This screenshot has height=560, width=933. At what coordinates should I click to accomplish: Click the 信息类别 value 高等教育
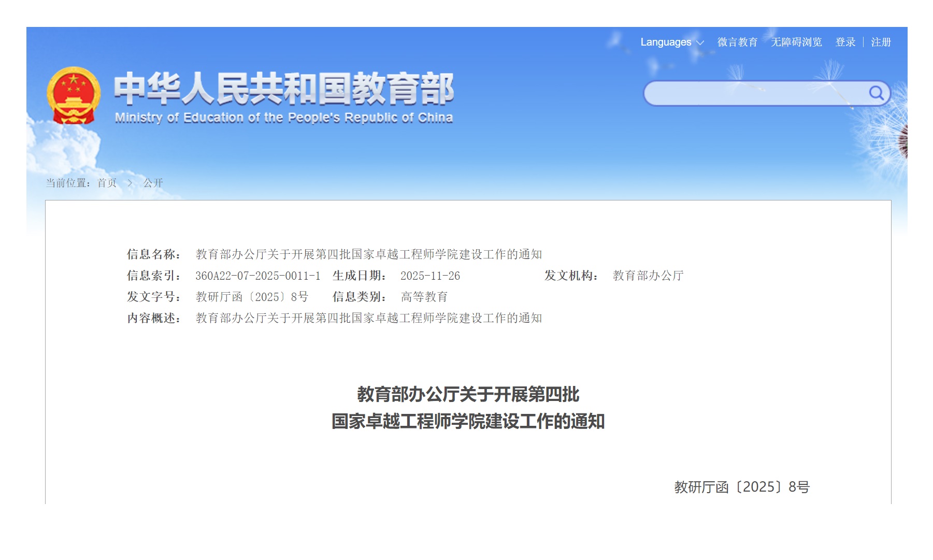tap(424, 297)
